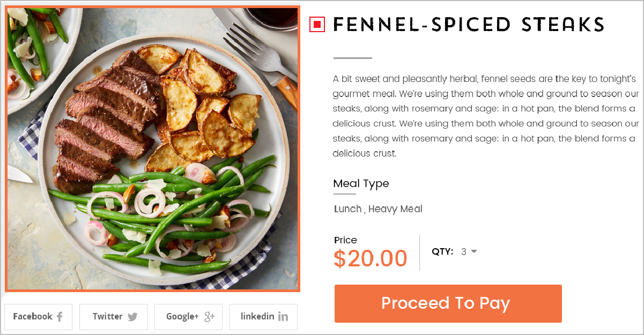Screen dimensions: 644x335
Task: Share via the Facebook label text
Action: [x=33, y=316]
